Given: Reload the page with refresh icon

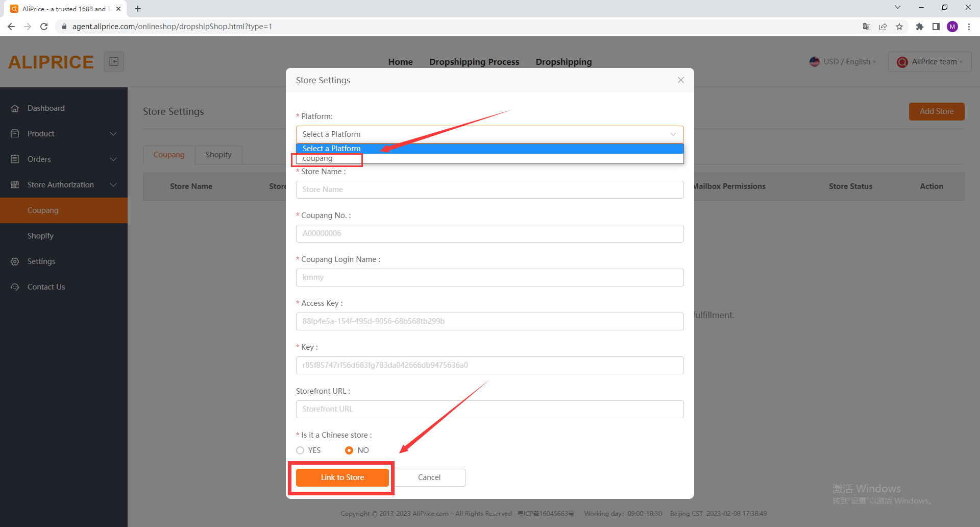Looking at the screenshot, I should pyautogui.click(x=44, y=27).
